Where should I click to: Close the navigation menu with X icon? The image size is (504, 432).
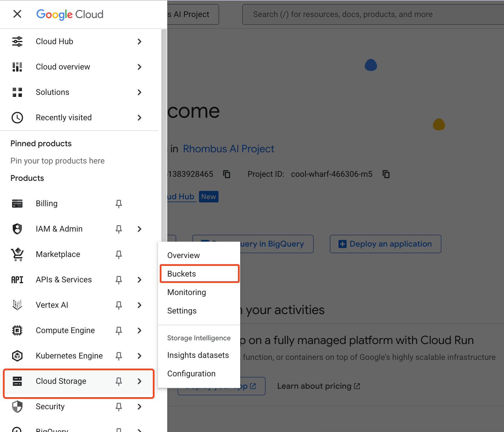(17, 14)
